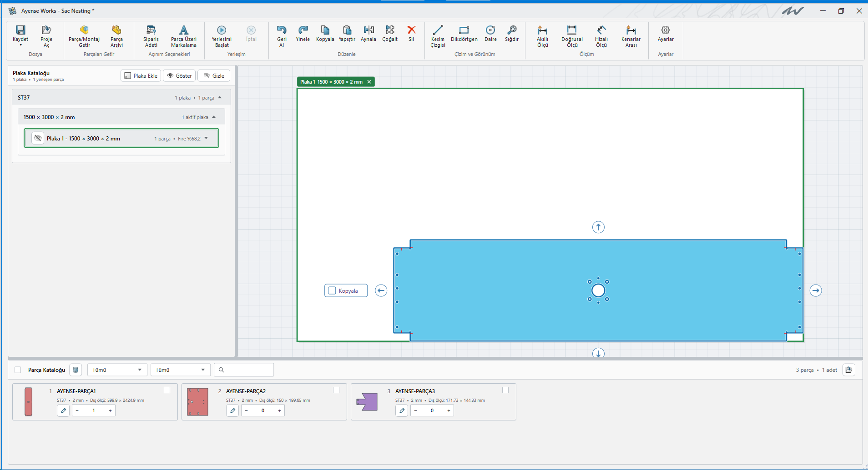Open a project with Proje Aç

pyautogui.click(x=46, y=36)
